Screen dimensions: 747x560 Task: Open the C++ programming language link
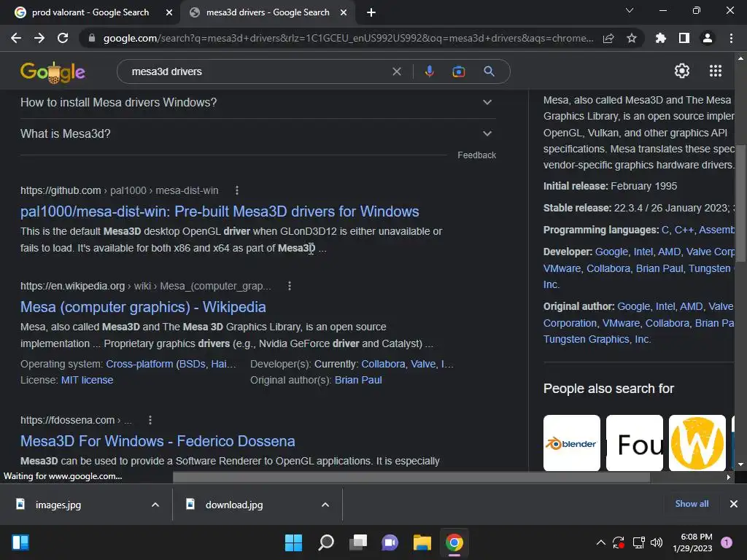pos(684,230)
